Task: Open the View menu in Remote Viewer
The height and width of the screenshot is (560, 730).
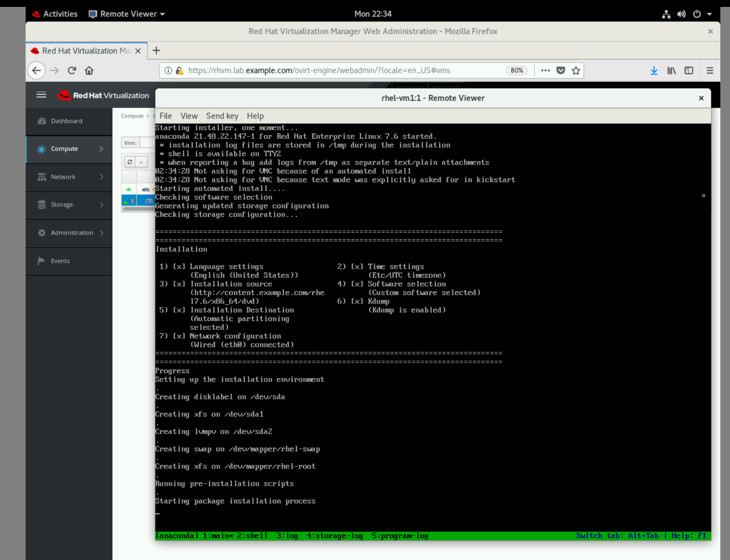Action: pyautogui.click(x=189, y=116)
